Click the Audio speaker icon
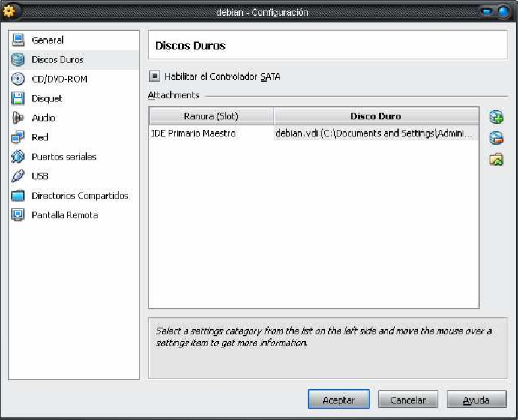 tap(18, 118)
